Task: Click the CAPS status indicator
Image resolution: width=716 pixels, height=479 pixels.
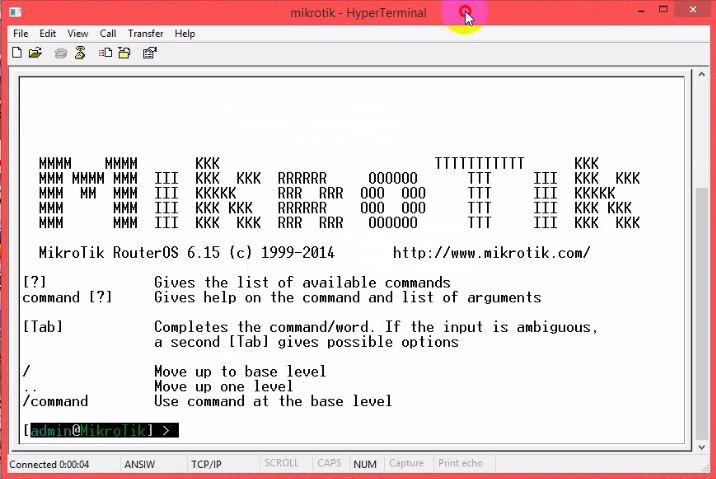Action: point(329,463)
